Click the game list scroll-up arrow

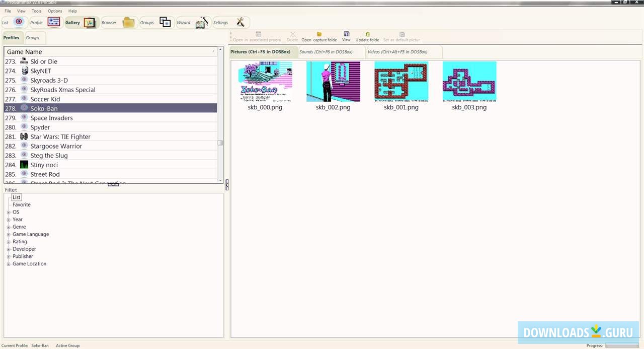(x=220, y=50)
